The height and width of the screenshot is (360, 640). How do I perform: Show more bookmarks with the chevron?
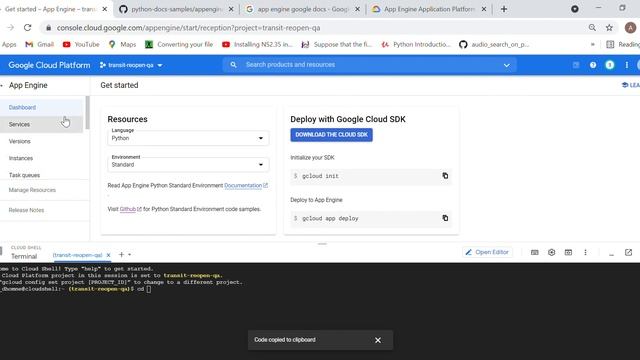tap(593, 44)
